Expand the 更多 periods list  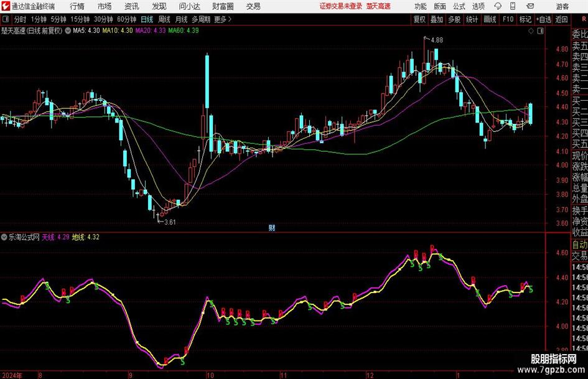pyautogui.click(x=223, y=19)
